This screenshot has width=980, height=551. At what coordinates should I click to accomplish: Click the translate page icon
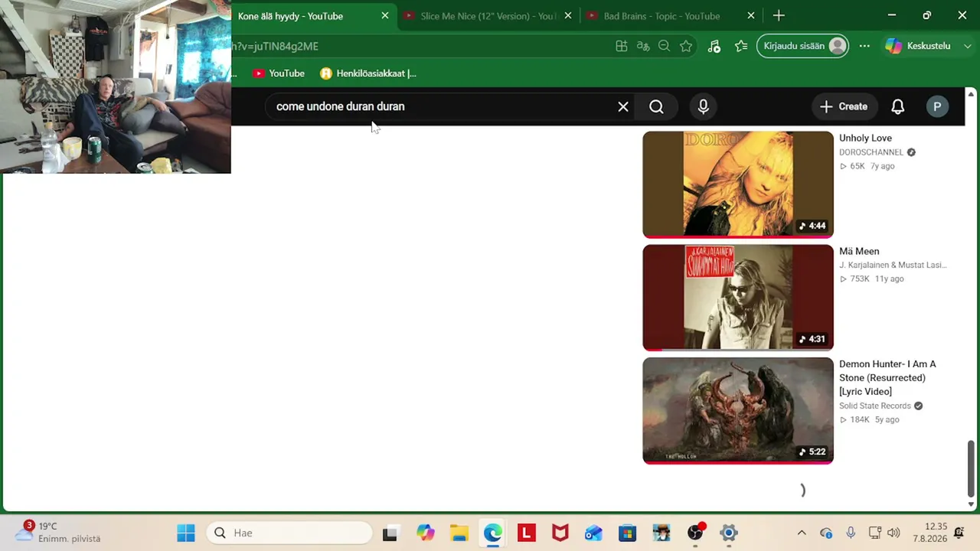pyautogui.click(x=643, y=46)
